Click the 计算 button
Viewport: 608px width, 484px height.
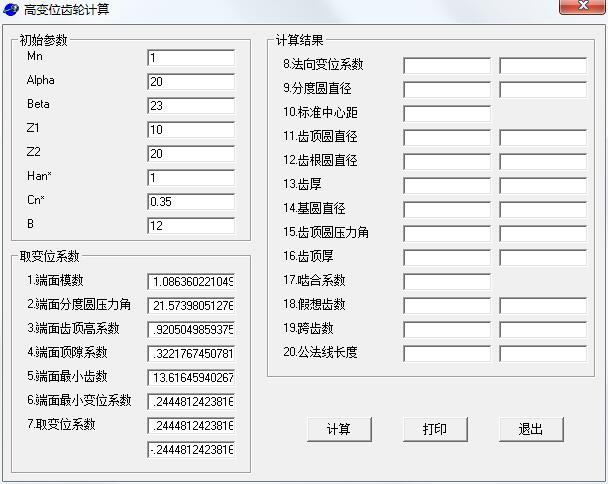click(339, 429)
